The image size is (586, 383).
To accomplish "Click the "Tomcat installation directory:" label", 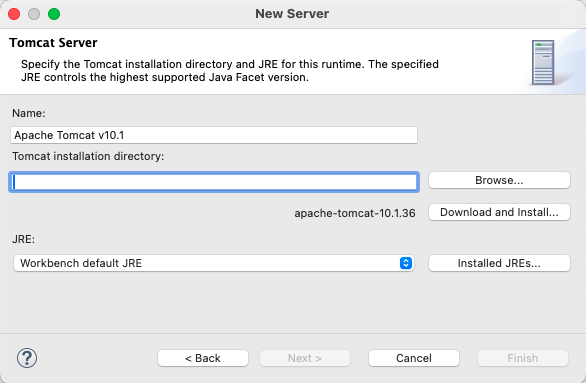I will (88, 156).
